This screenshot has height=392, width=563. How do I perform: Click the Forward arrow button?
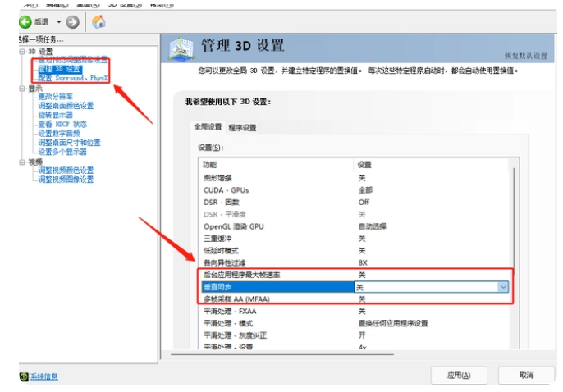72,22
